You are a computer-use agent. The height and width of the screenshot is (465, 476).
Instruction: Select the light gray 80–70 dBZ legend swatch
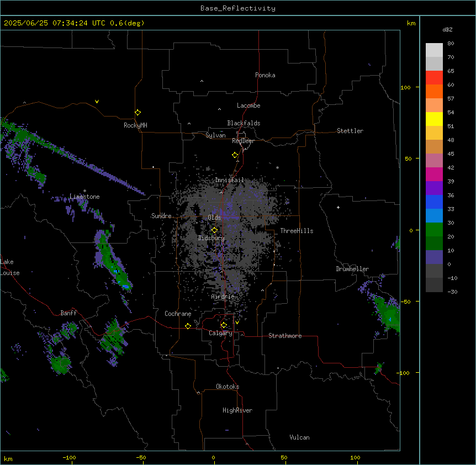[x=434, y=50]
